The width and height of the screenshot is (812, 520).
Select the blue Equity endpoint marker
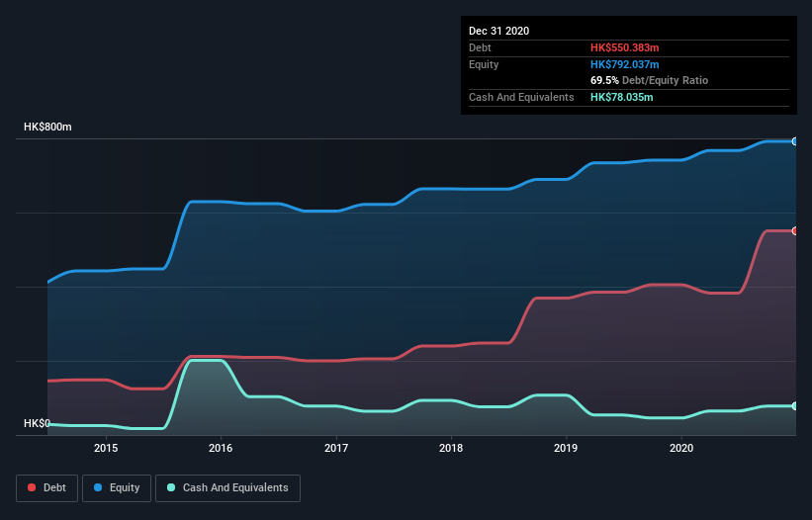795,141
